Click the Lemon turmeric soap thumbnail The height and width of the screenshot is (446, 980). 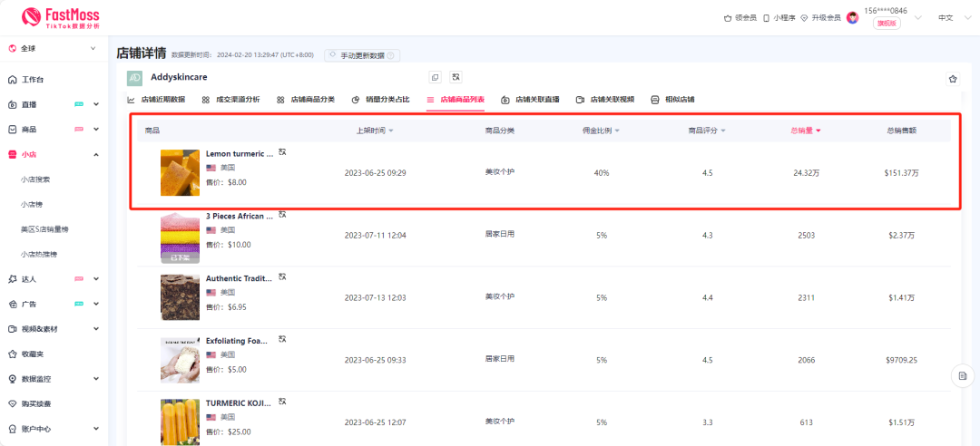pos(180,172)
